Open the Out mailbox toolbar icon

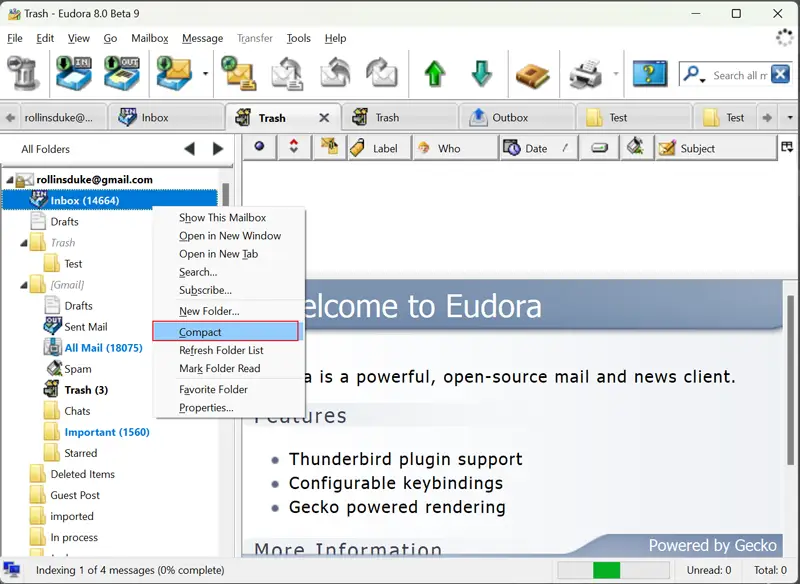(x=122, y=74)
